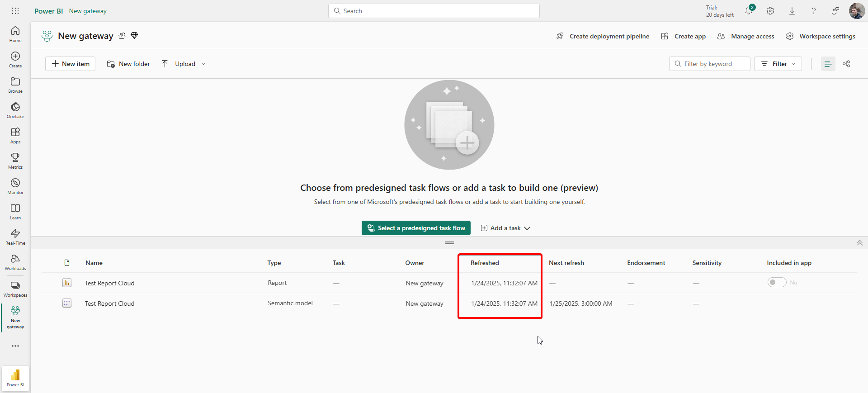Open the notifications bell
This screenshot has width=868, height=393.
tap(749, 11)
